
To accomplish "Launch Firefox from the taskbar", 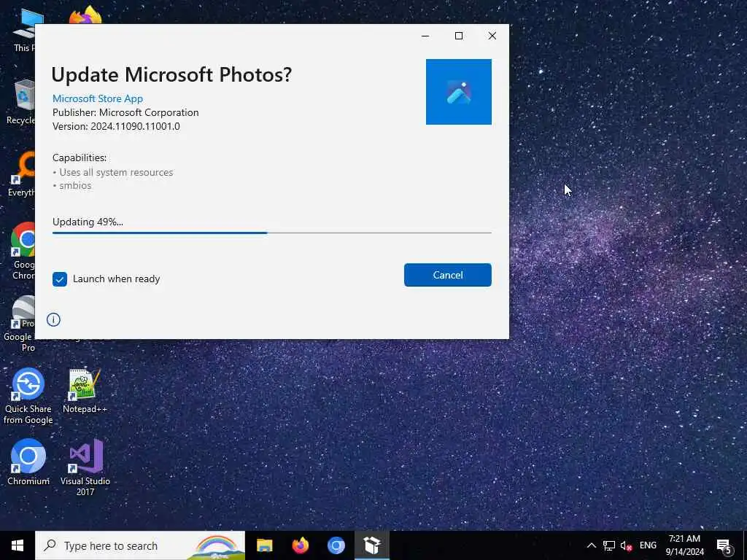I will [300, 545].
